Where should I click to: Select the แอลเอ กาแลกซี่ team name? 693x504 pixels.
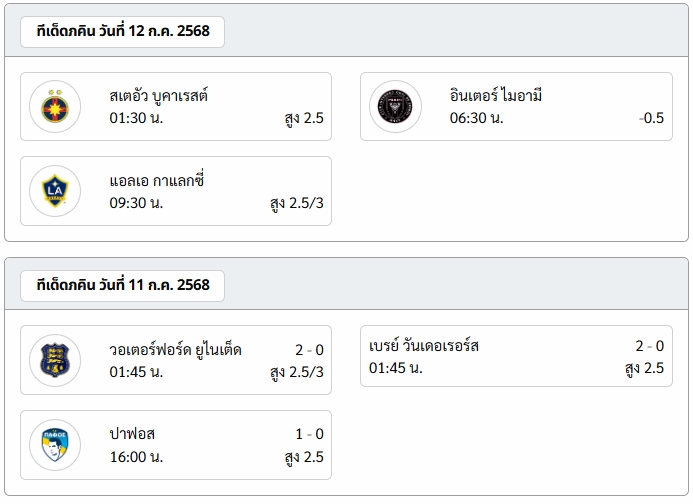coord(156,180)
